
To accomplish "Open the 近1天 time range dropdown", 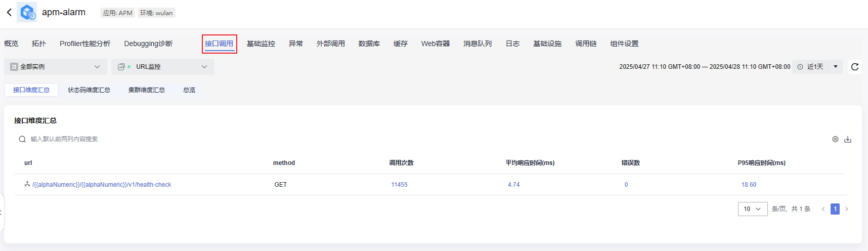I will (x=817, y=67).
